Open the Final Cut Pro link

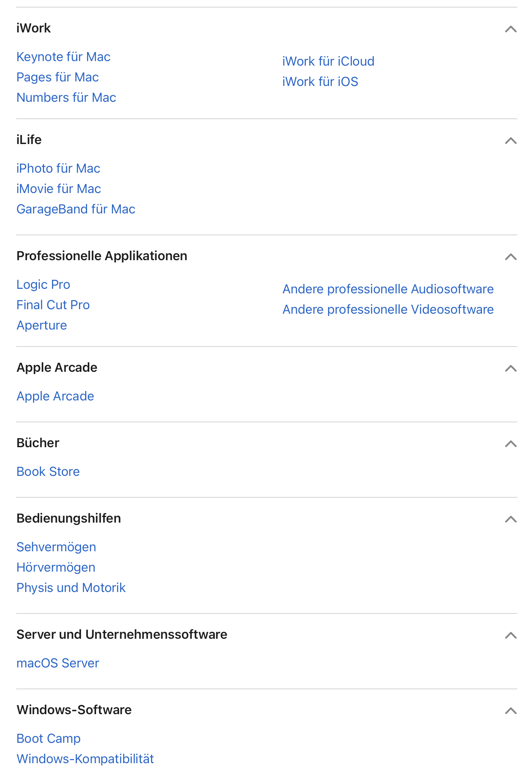[53, 305]
